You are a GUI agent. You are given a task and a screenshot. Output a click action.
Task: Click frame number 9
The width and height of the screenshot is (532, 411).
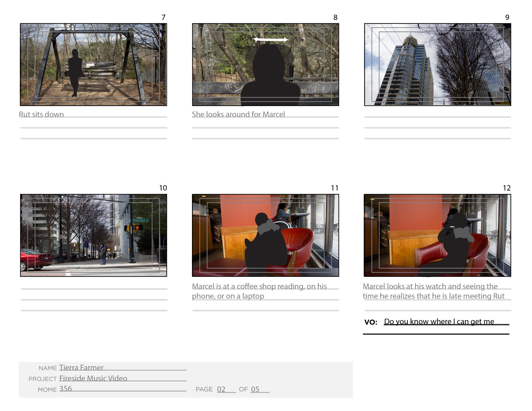tap(507, 17)
